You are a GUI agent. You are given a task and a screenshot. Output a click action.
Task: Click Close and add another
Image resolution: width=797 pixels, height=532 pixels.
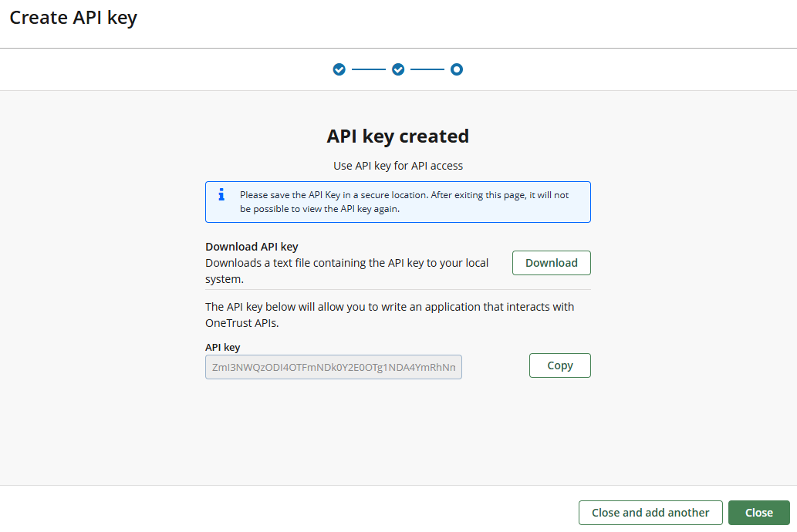pos(650,512)
